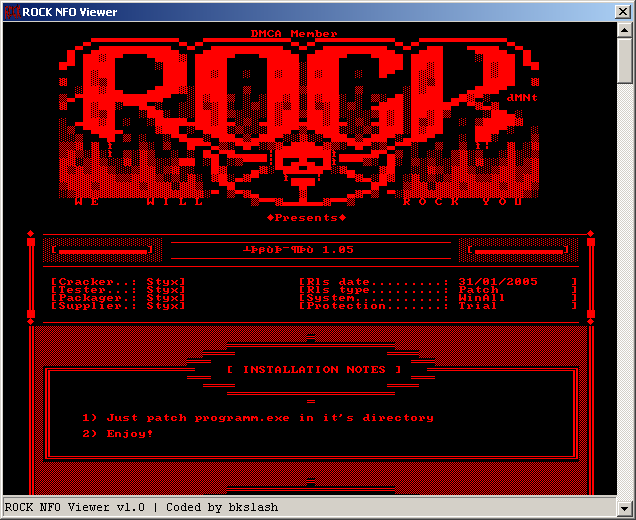Close the ROCK NFO Viewer window

pos(622,12)
